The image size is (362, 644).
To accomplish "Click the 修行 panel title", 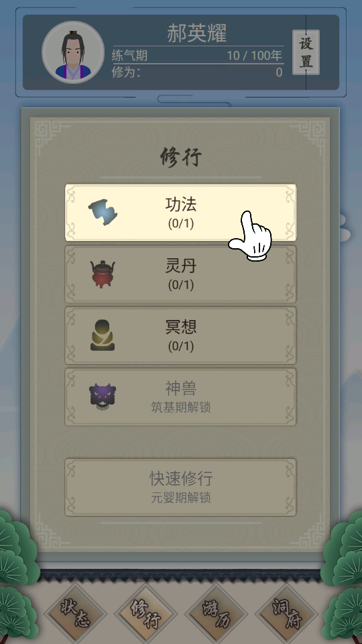I will pos(180,157).
